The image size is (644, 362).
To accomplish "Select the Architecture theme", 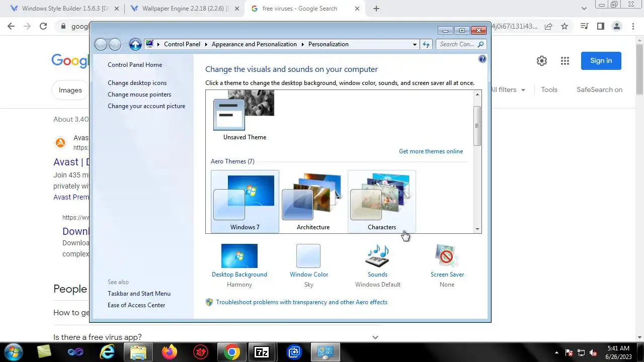I will (313, 202).
